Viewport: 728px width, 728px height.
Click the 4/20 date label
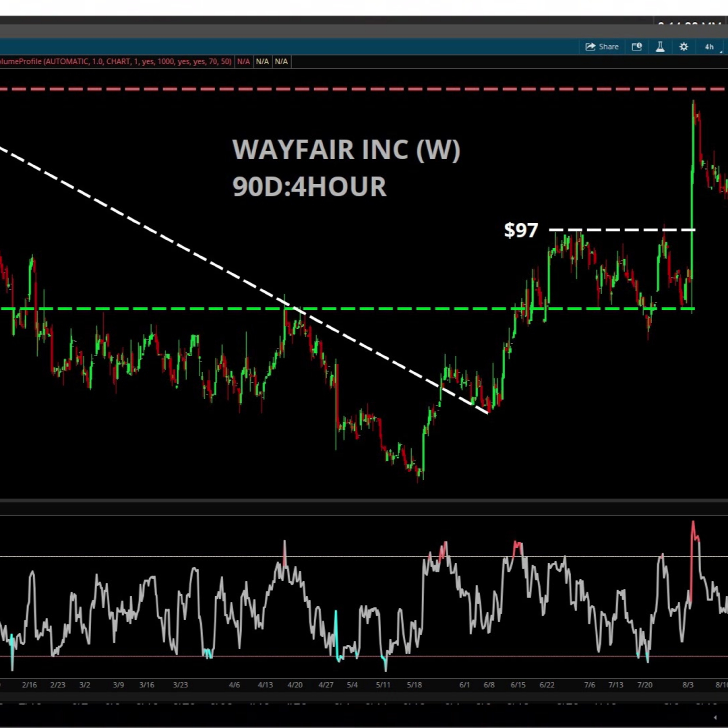(295, 685)
